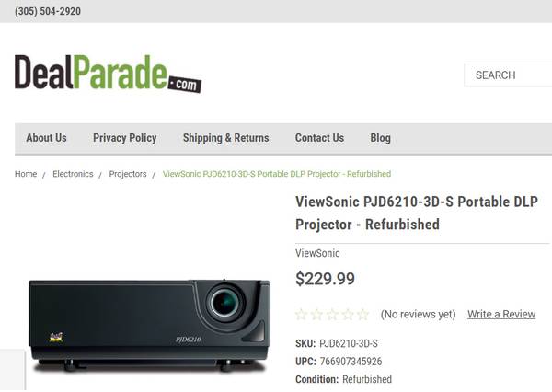Open the Contact Us page
Image resolution: width=552 pixels, height=392 pixels.
pyautogui.click(x=319, y=138)
